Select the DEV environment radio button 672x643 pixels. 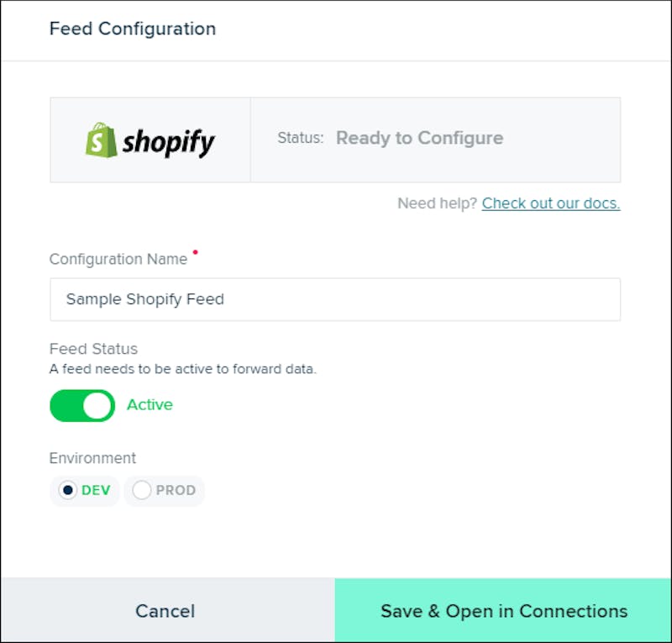coord(68,490)
